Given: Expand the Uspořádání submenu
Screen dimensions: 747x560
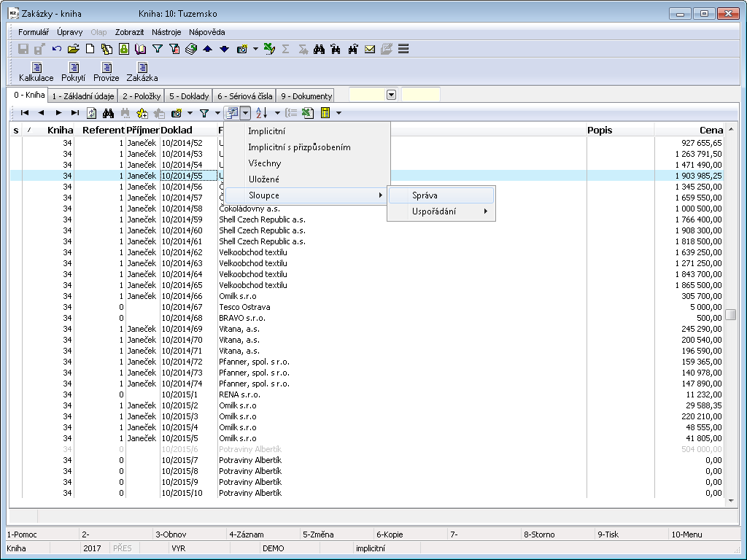Looking at the screenshot, I should coord(441,211).
